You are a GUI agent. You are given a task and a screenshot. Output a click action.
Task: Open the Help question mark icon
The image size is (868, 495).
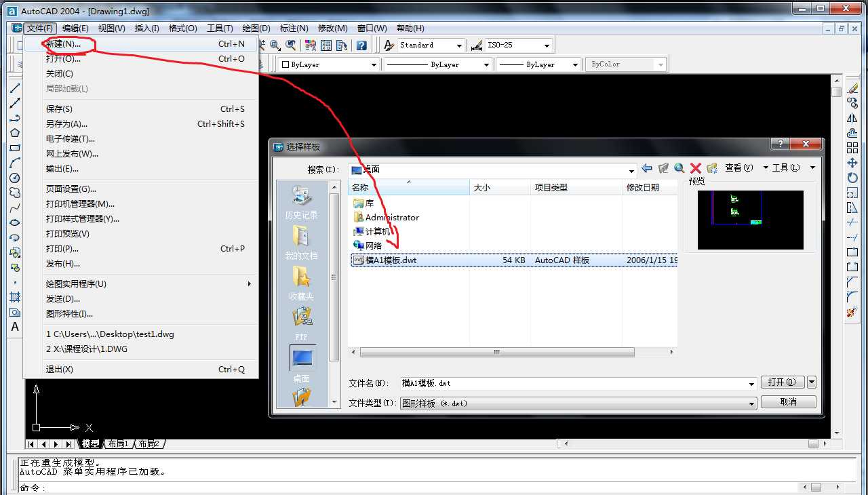pyautogui.click(x=361, y=45)
